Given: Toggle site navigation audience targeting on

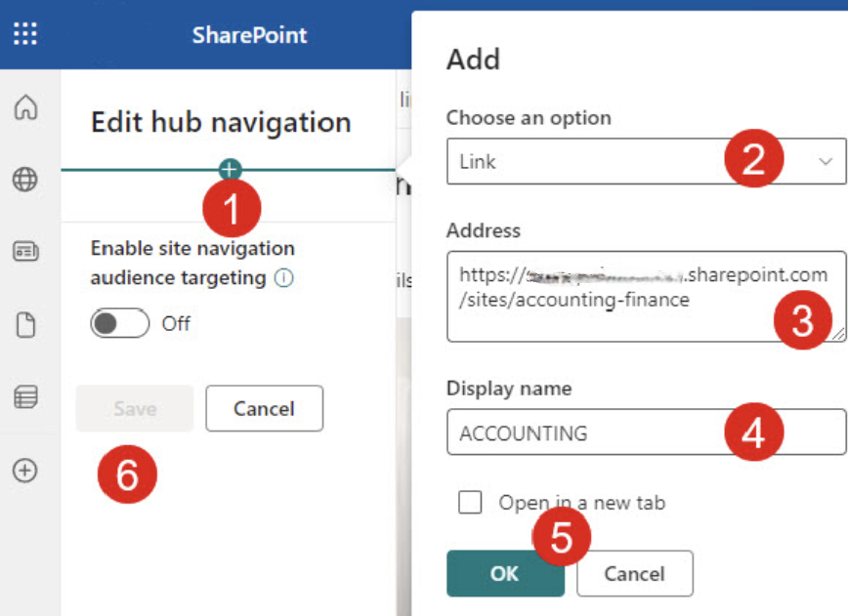Looking at the screenshot, I should (x=118, y=323).
